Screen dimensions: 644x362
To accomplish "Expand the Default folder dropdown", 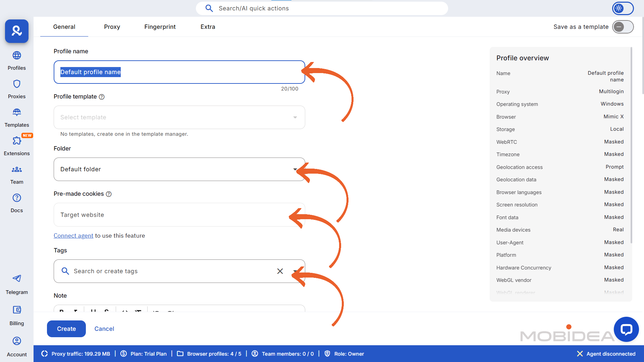I will point(295,169).
